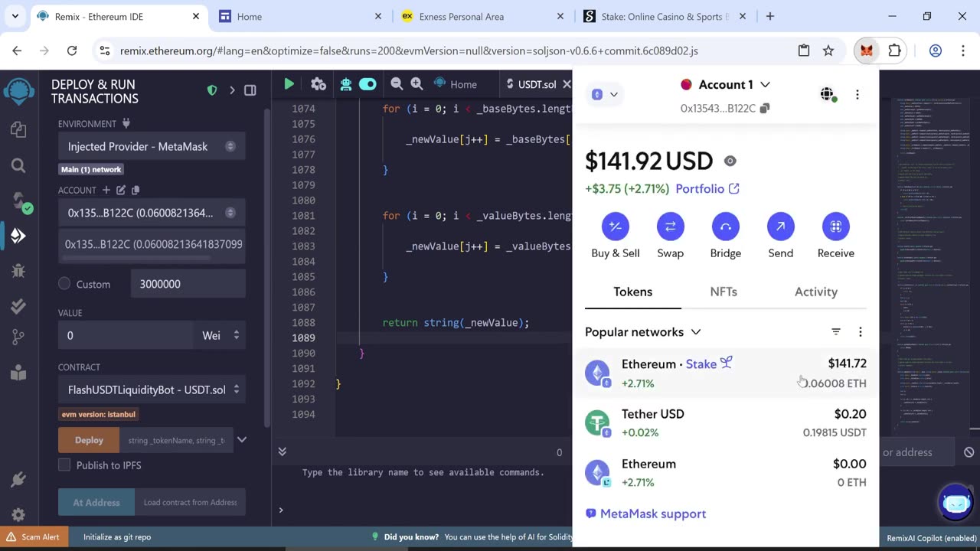Click the At Address button

click(96, 502)
